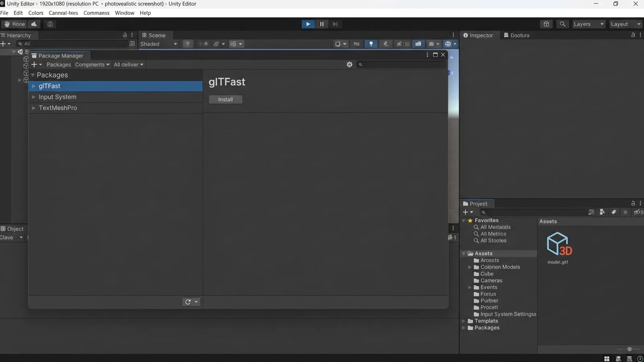Toggle scene audio icon next to lightbulb
644x362 pixels.
pyautogui.click(x=386, y=44)
